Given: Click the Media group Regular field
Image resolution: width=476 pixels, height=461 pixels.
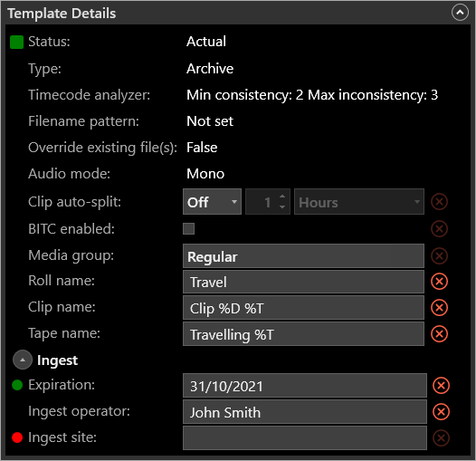Looking at the screenshot, I should 303,256.
